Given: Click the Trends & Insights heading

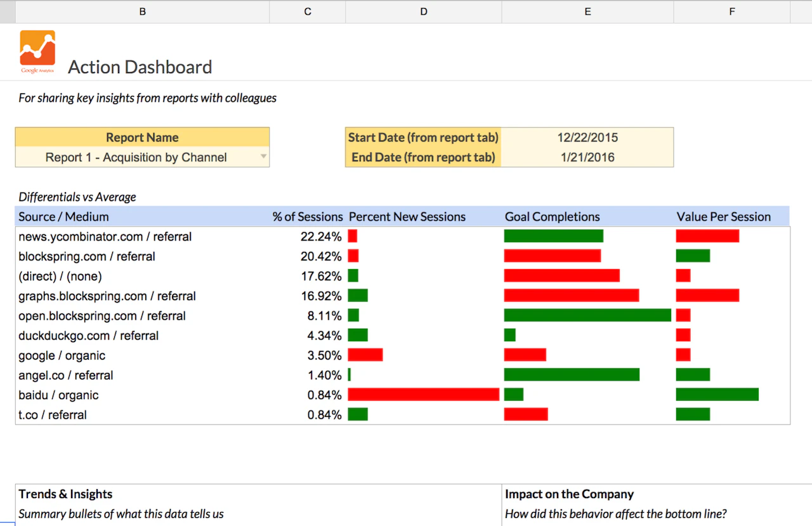Looking at the screenshot, I should 65,494.
